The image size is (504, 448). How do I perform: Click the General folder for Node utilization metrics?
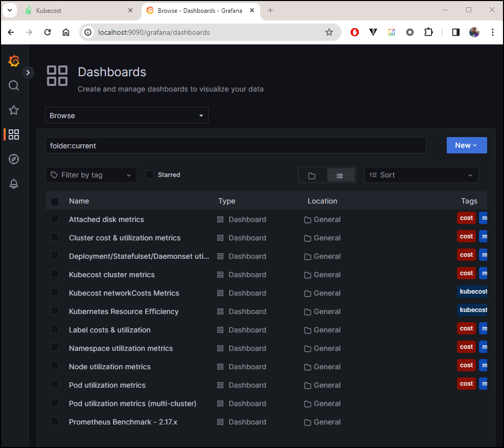tap(323, 367)
